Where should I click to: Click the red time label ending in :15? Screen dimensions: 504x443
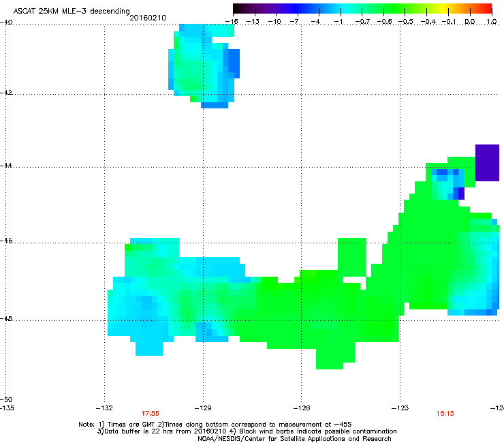click(445, 414)
